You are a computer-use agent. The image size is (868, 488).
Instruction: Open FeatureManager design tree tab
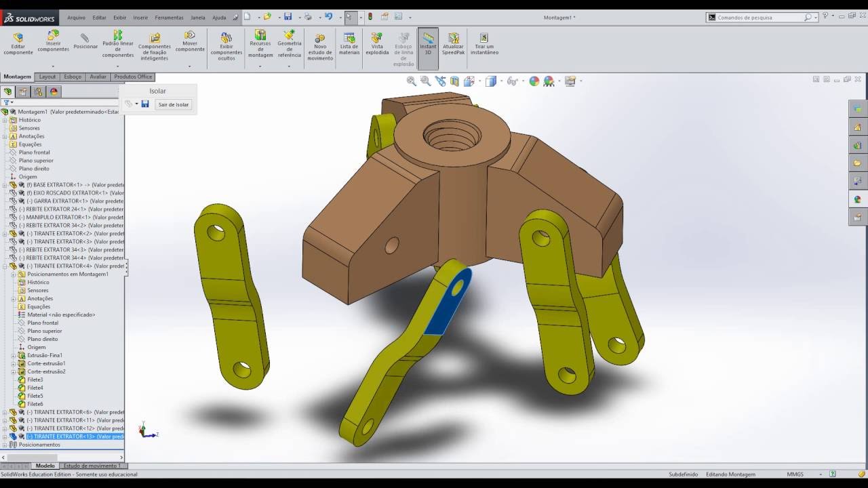click(x=8, y=91)
